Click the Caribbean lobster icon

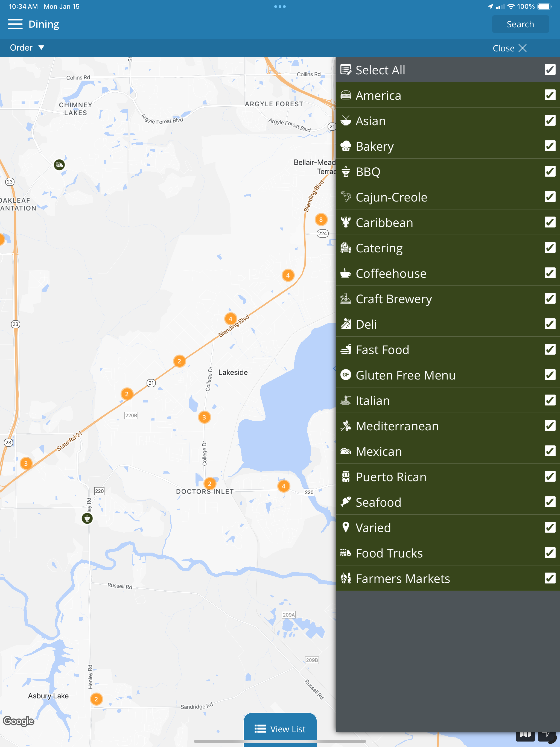point(346,222)
